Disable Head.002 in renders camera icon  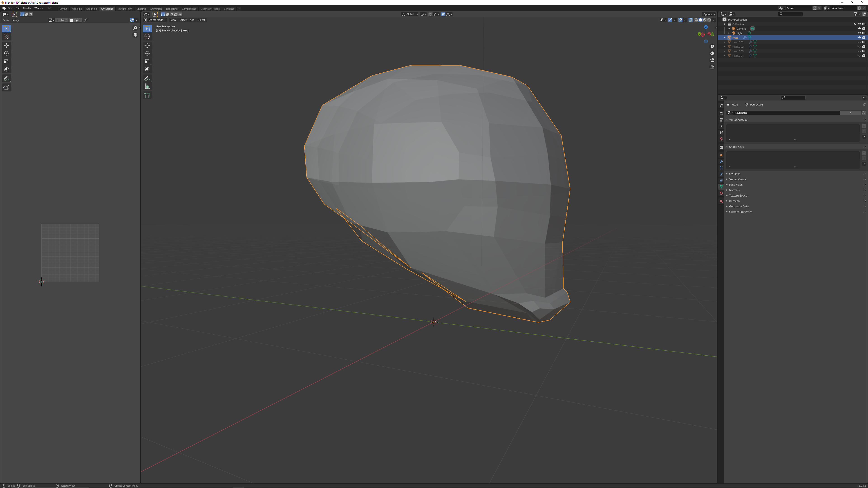pos(864,47)
